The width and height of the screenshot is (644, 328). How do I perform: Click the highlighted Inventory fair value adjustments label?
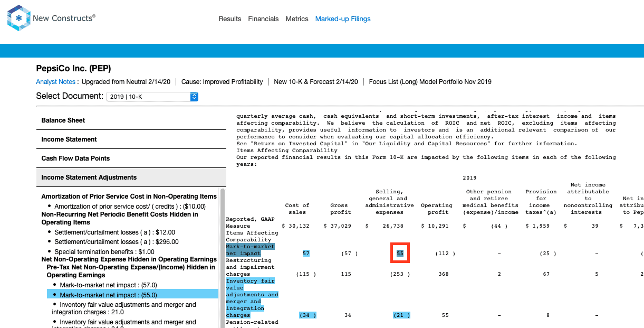252,298
